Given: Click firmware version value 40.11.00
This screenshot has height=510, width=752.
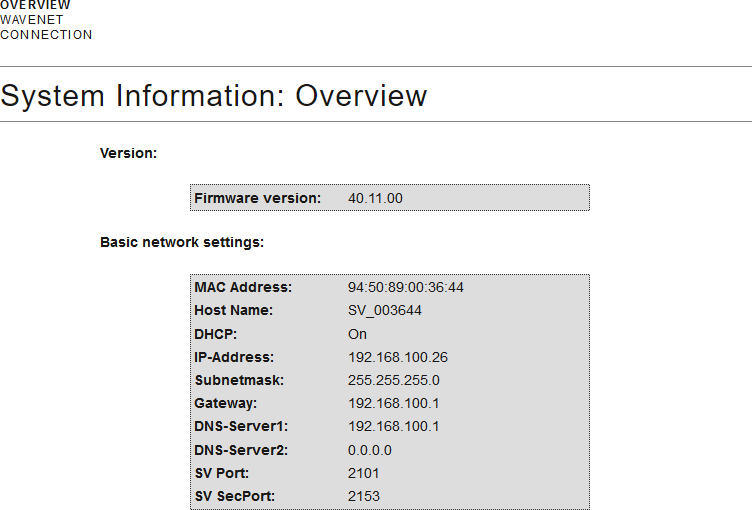Looking at the screenshot, I should point(375,198).
